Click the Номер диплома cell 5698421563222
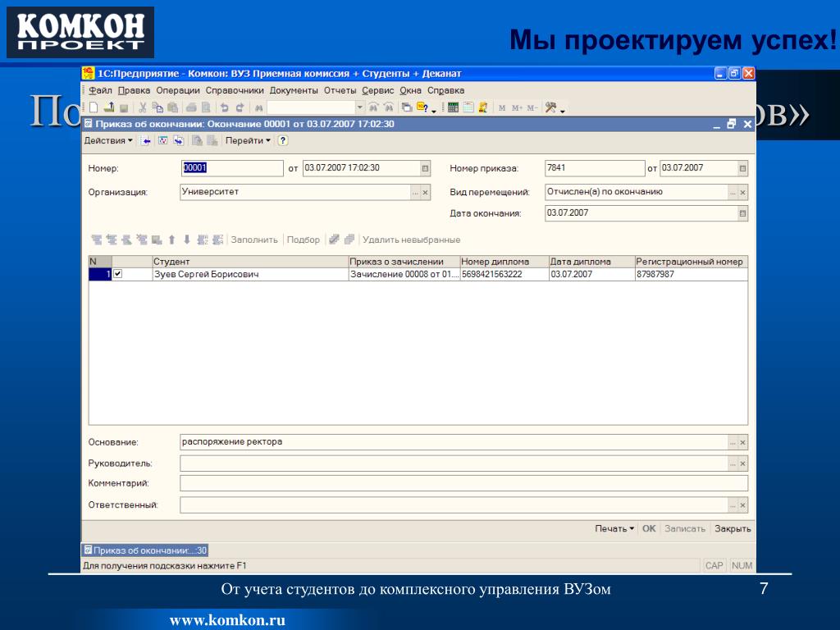The width and height of the screenshot is (840, 630). click(504, 274)
